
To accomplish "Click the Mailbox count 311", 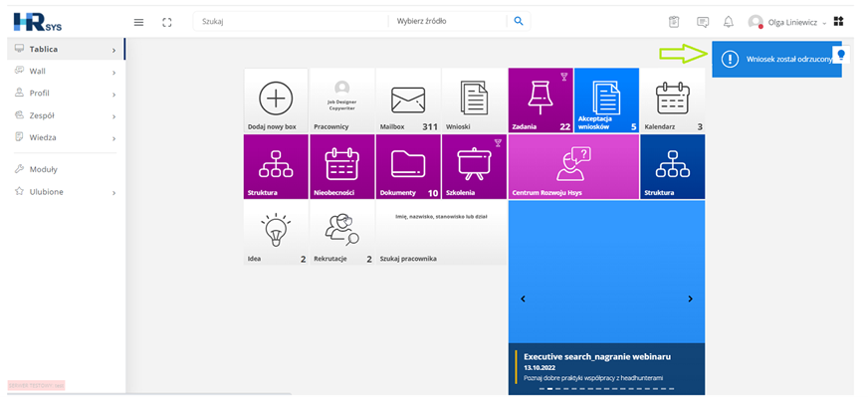I will click(x=430, y=126).
